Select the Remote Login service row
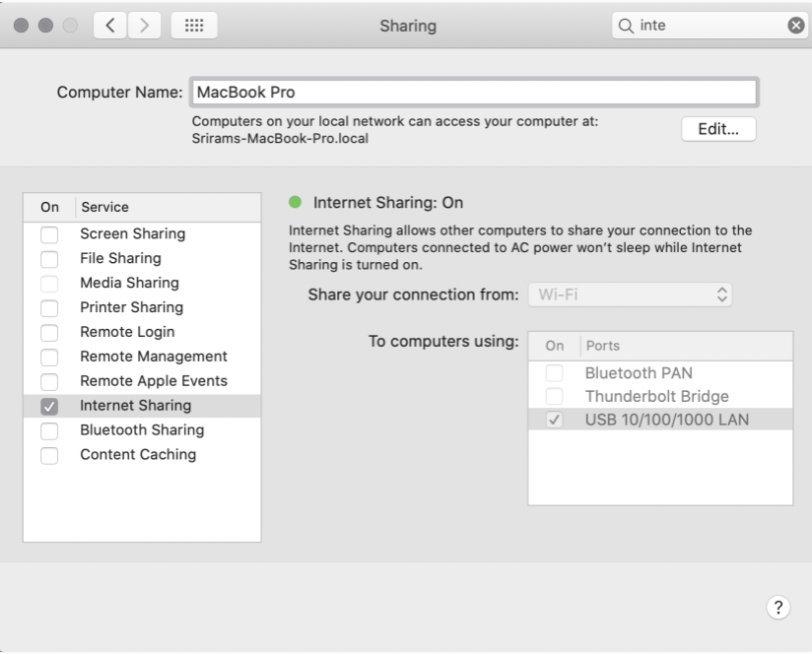The width and height of the screenshot is (812, 654). [142, 332]
